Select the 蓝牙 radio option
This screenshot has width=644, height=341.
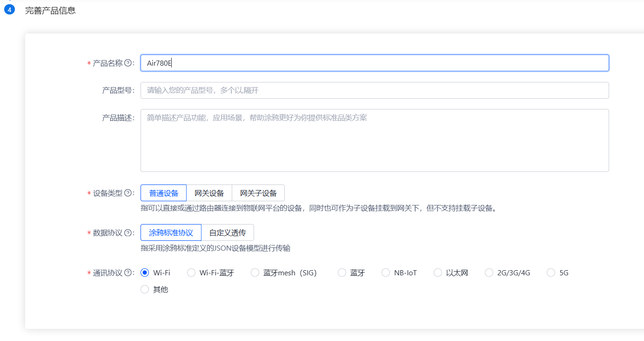pyautogui.click(x=342, y=273)
